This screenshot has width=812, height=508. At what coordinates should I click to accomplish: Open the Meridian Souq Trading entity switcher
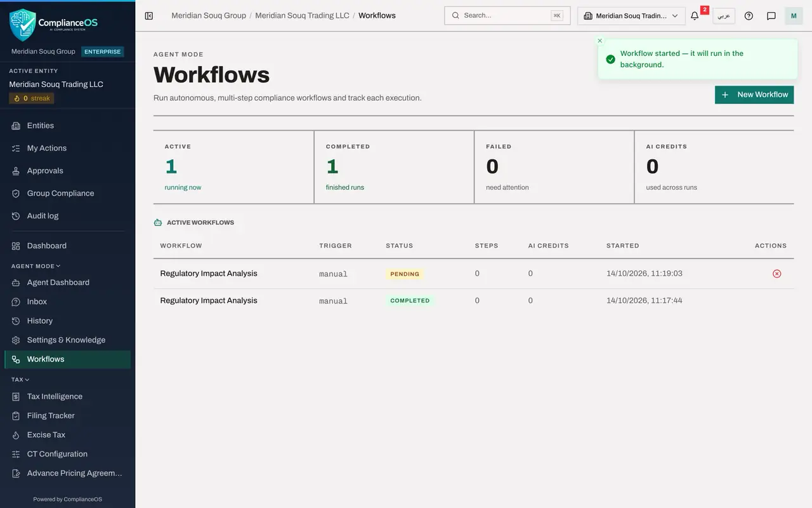(x=631, y=16)
